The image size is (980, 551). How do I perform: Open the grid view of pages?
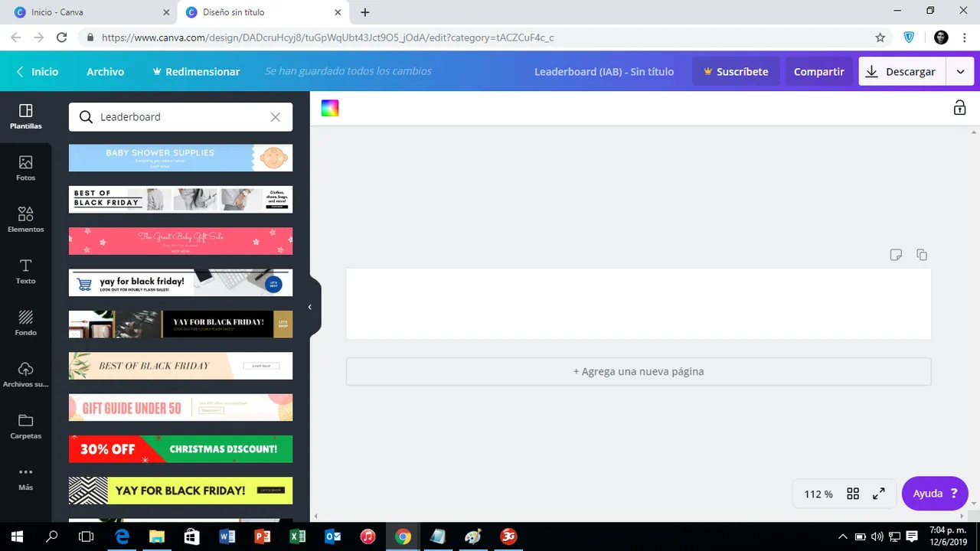tap(853, 494)
